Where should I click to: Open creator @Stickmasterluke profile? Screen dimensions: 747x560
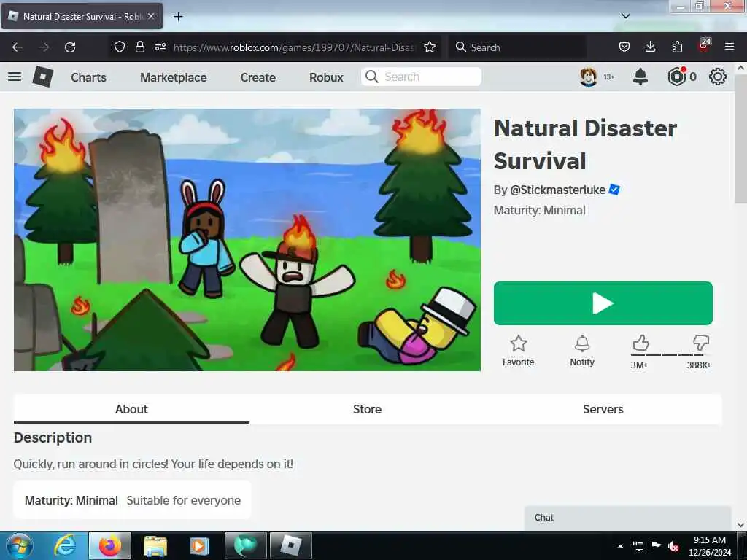[x=557, y=190]
